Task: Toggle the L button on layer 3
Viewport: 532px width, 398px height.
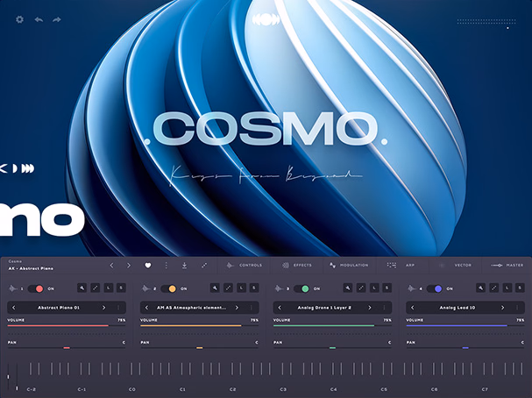Action: tap(374, 288)
